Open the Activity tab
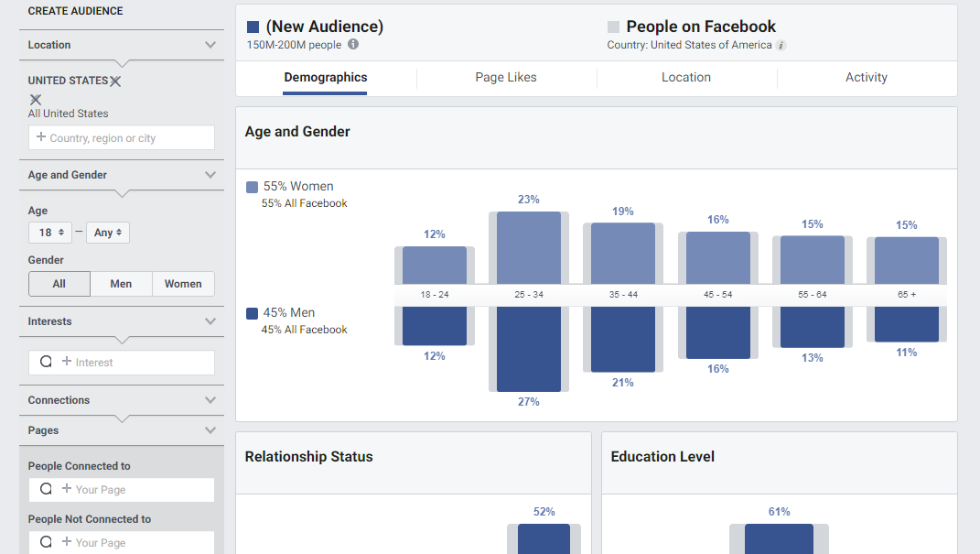980x554 pixels. click(x=867, y=78)
